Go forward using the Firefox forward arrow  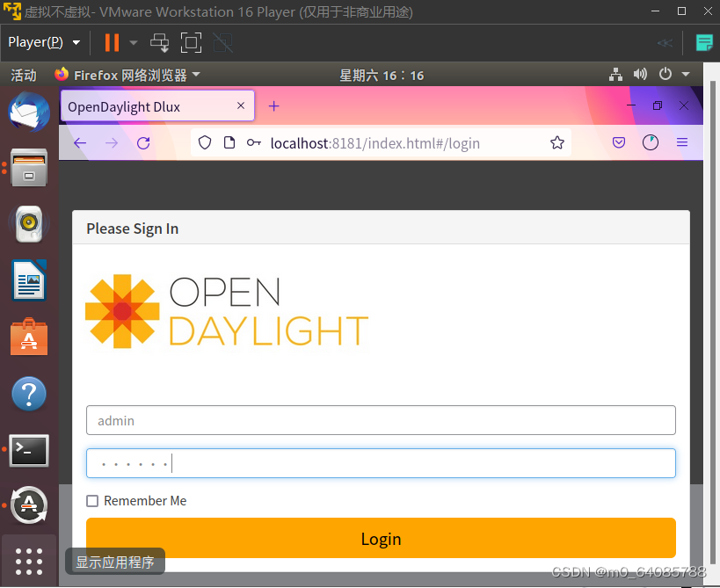tap(111, 143)
